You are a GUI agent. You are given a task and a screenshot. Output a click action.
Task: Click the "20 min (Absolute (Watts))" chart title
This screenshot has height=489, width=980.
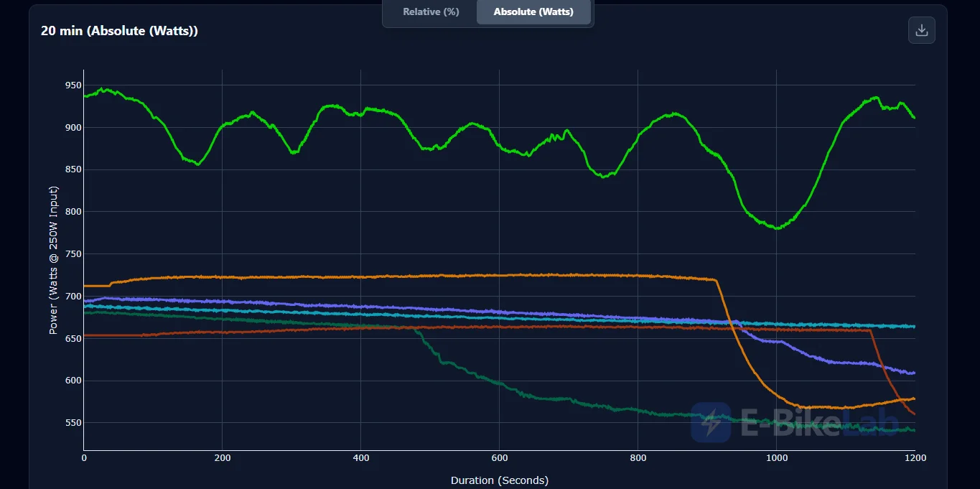tap(119, 31)
